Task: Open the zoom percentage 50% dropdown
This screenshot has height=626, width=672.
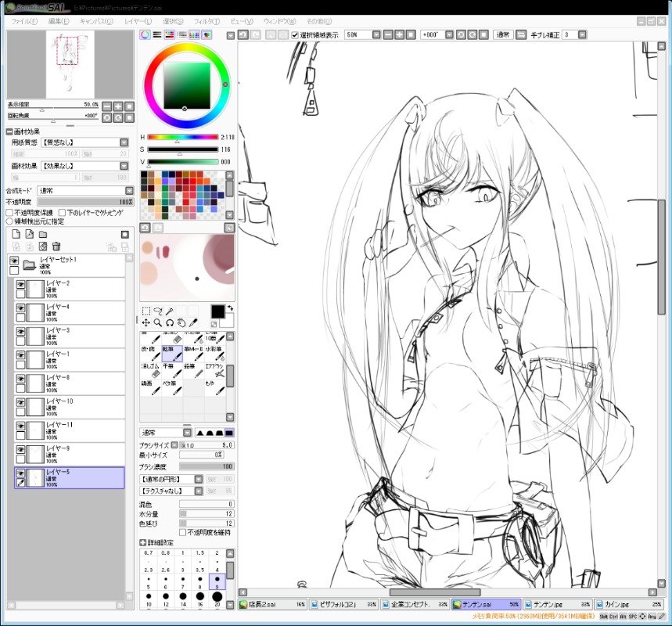Action: pyautogui.click(x=376, y=34)
